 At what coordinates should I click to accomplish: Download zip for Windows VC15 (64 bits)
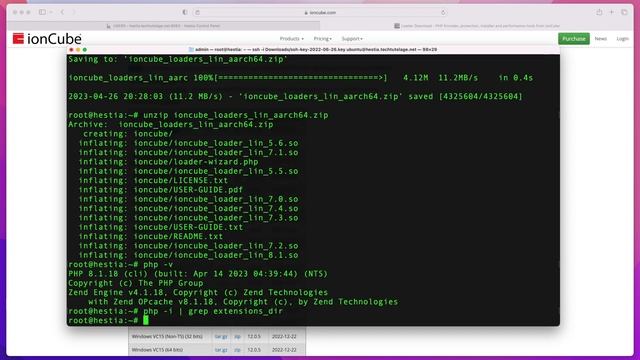237,350
